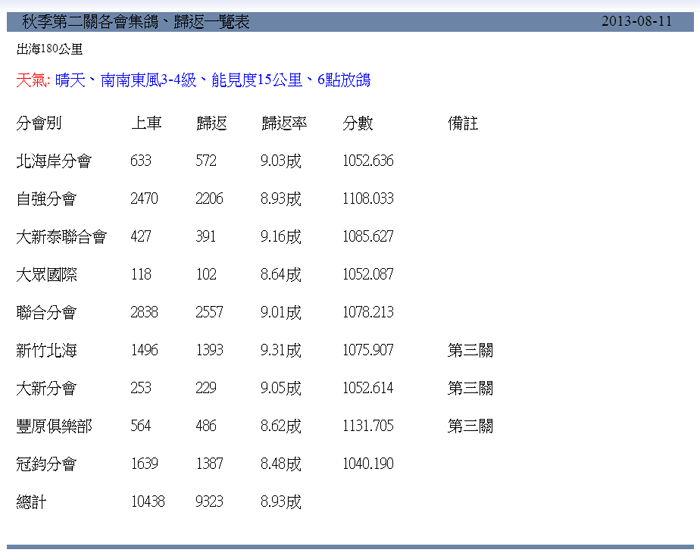This screenshot has width=700, height=556.
Task: Select column header 歸返
Action: tap(212, 123)
